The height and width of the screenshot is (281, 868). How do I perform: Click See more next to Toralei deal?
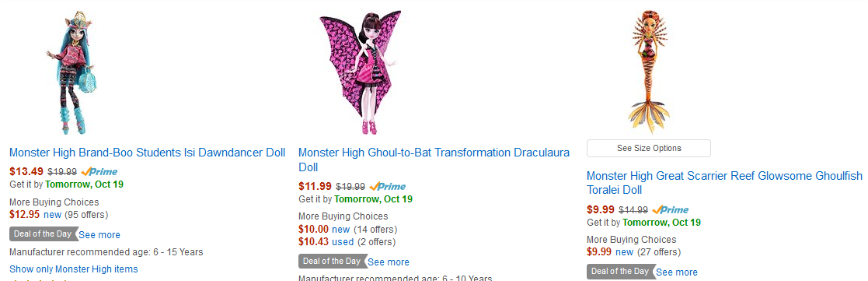[677, 272]
